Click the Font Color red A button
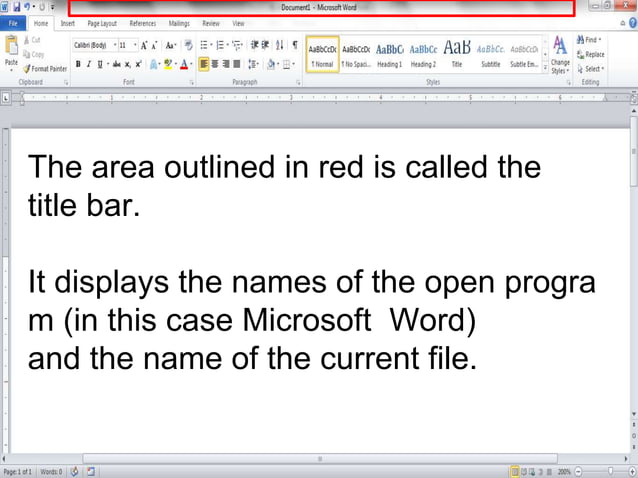The width and height of the screenshot is (638, 478). coord(184,64)
